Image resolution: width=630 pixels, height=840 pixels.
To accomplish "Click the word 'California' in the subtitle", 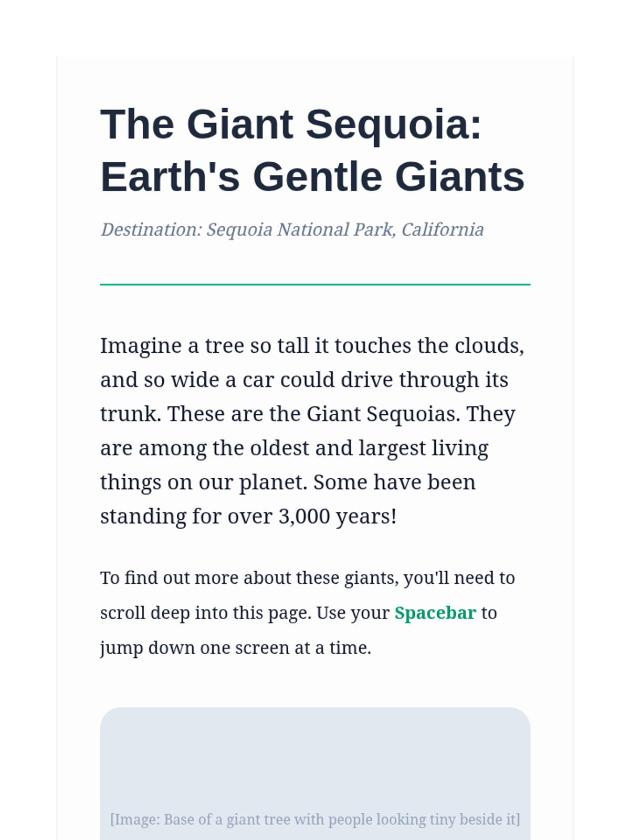I will 443,230.
